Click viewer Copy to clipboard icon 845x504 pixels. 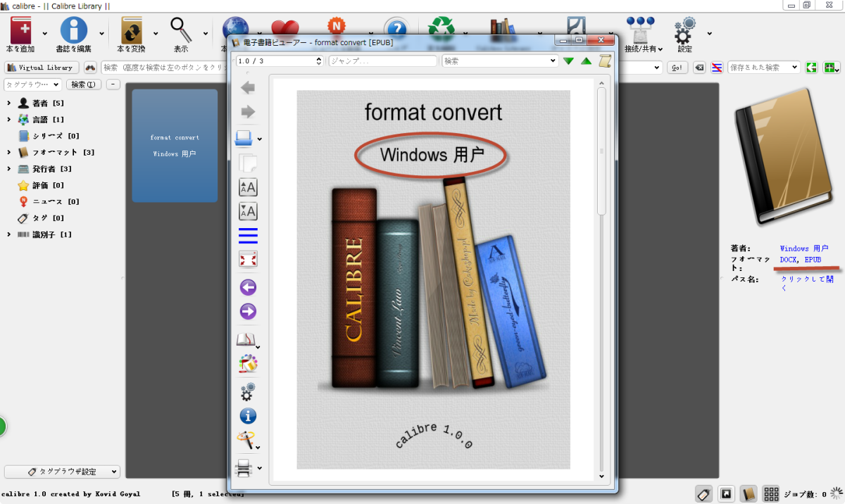click(248, 163)
